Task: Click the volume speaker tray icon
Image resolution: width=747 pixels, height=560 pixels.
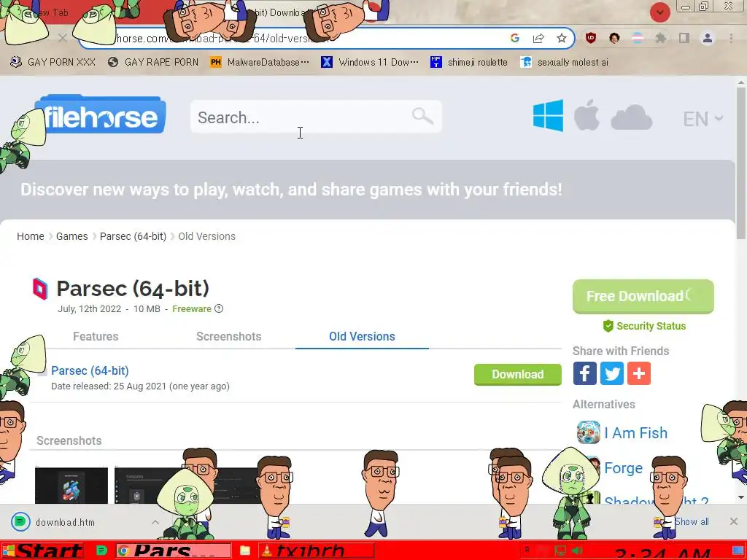Action: point(577,551)
